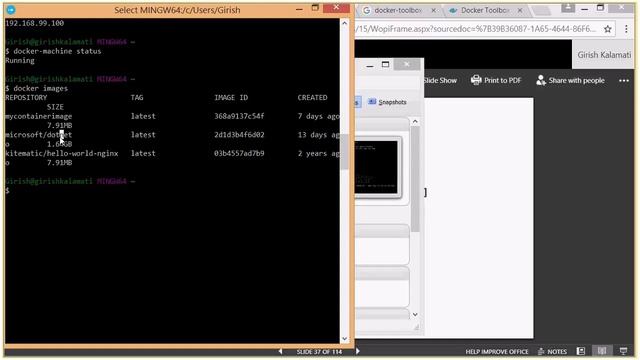Open a new Chrome tab
Screen dimensions: 640x360
click(542, 11)
